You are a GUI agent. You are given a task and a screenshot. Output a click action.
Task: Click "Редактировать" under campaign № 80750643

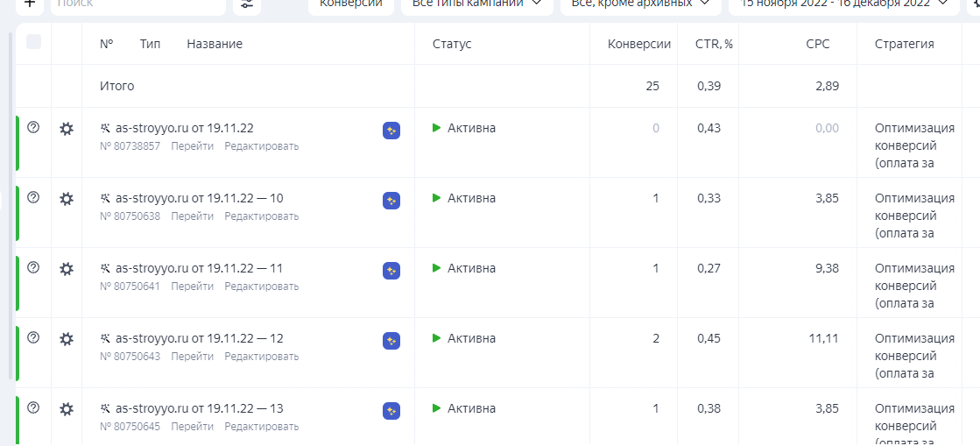click(261, 357)
